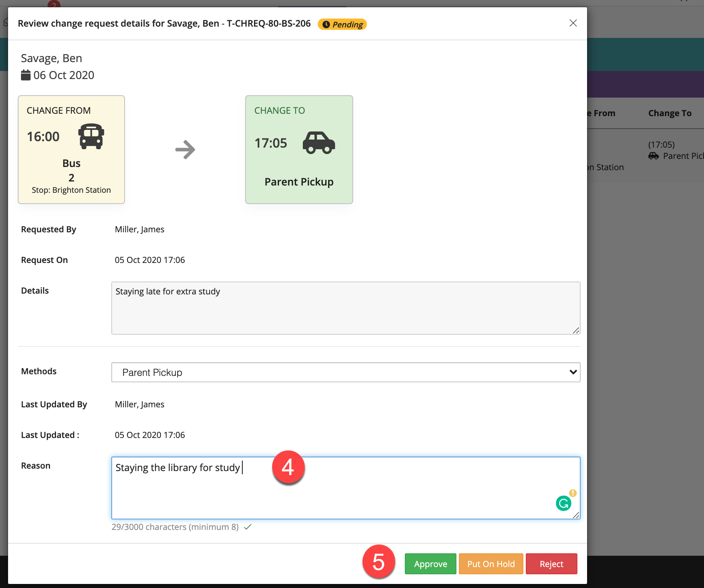
Task: Click the yellow Pending status badge
Action: 342,25
